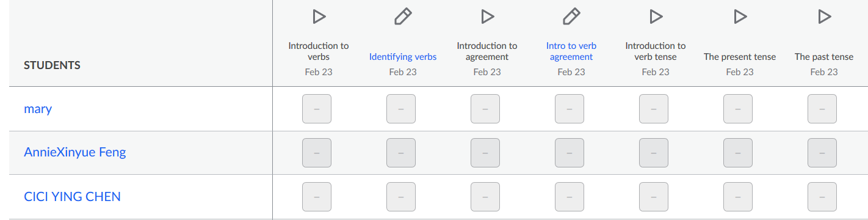Select mary's Introduction to verbs score cell
Image resolution: width=868 pixels, height=220 pixels.
317,109
